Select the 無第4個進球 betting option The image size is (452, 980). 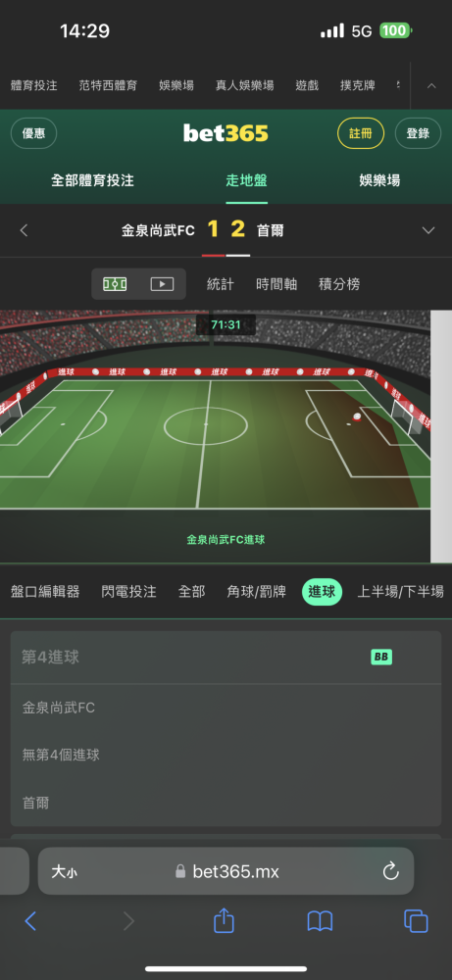click(x=226, y=755)
